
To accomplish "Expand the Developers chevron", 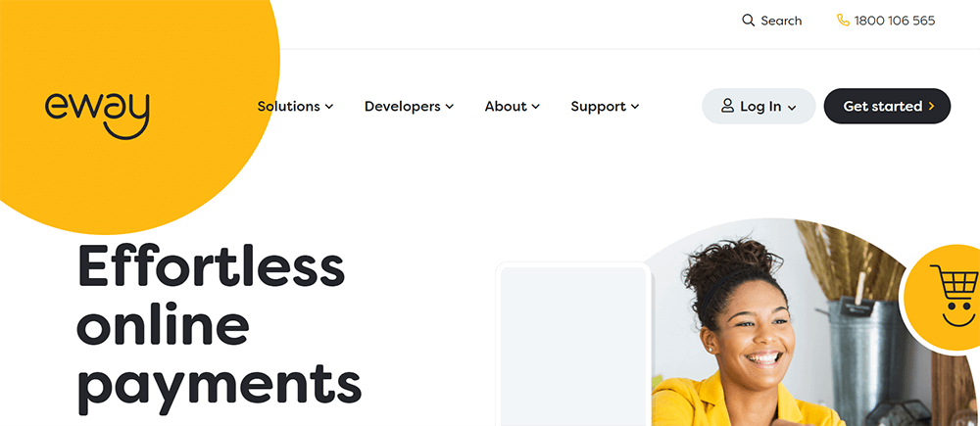I will click(x=450, y=107).
